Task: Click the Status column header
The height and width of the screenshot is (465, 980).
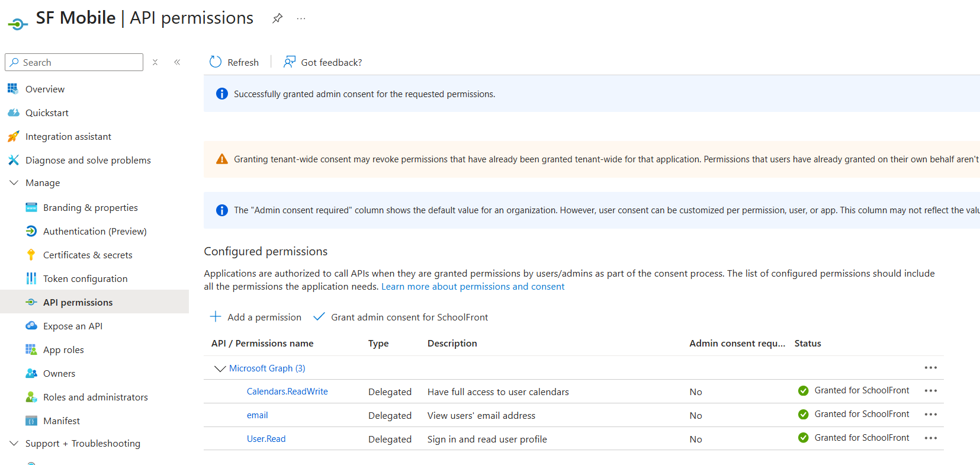Action: (808, 344)
